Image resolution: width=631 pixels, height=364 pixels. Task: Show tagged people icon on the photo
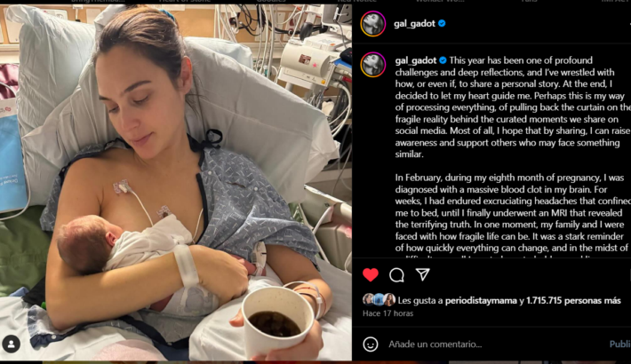[x=12, y=344]
